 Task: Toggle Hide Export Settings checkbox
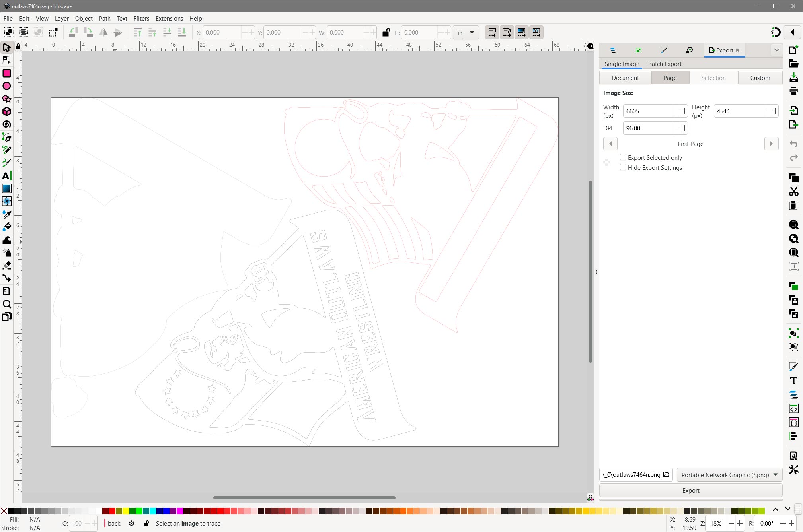(x=624, y=167)
